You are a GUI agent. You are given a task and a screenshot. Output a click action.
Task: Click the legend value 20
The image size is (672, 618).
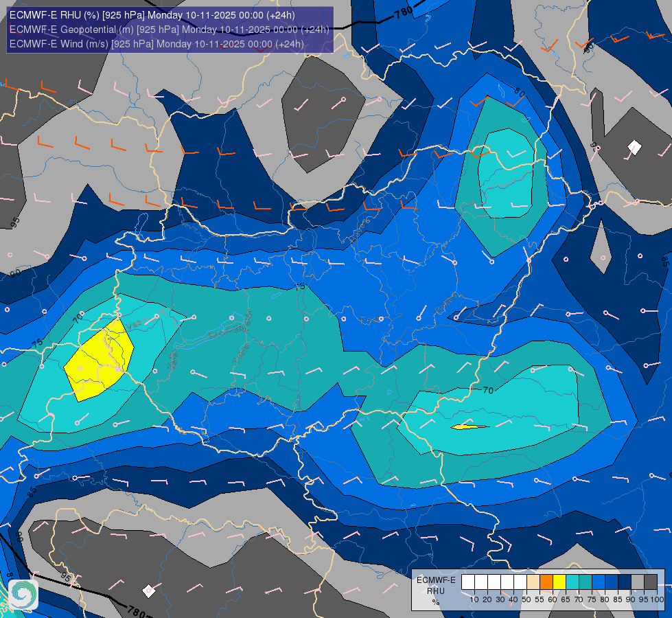[487, 599]
